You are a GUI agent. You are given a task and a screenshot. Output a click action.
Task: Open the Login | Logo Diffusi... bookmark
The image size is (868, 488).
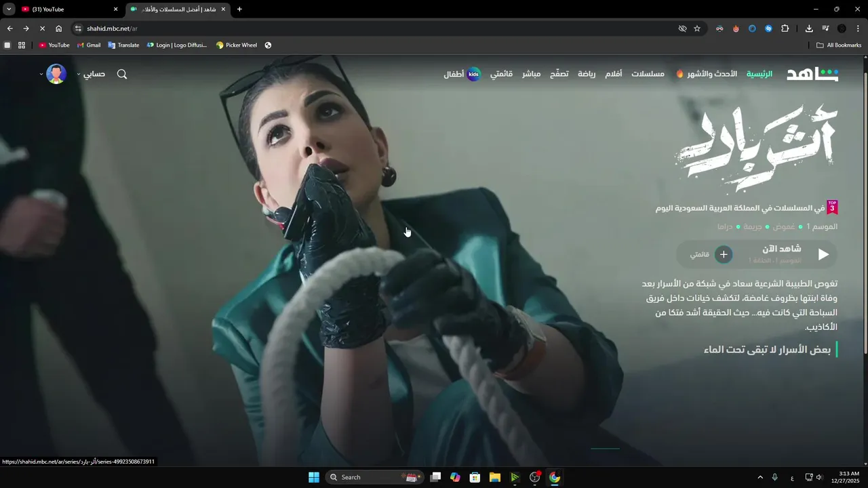177,45
